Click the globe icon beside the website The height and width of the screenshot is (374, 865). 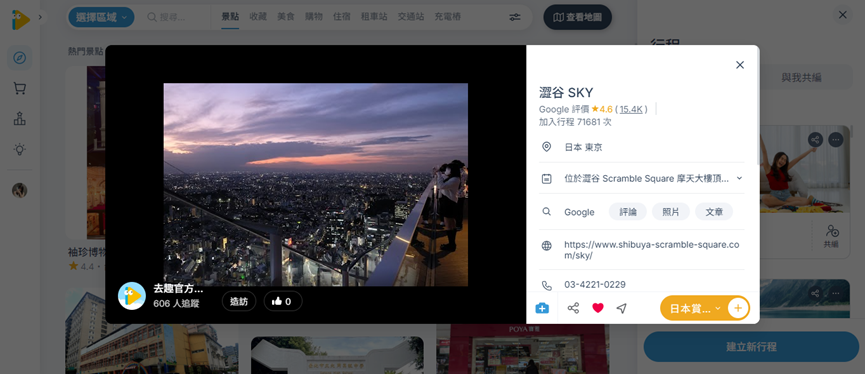click(x=547, y=246)
